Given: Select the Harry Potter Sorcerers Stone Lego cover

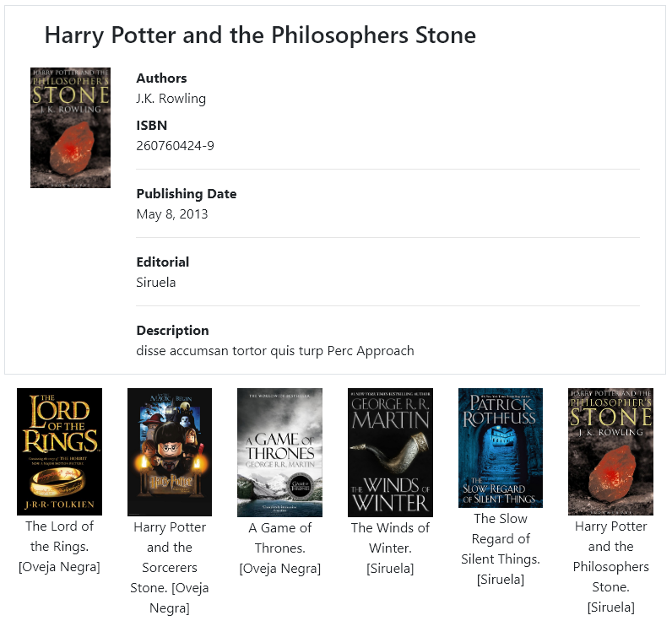Looking at the screenshot, I should point(170,452).
